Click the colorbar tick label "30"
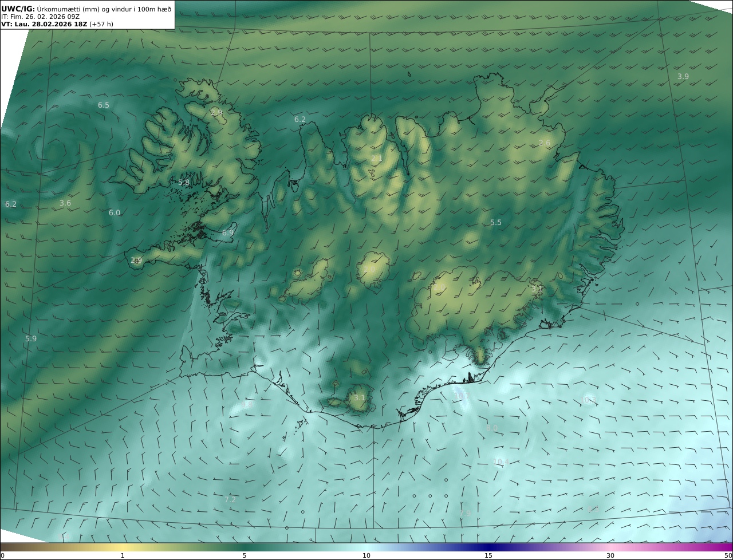The height and width of the screenshot is (560, 733). pos(610,555)
